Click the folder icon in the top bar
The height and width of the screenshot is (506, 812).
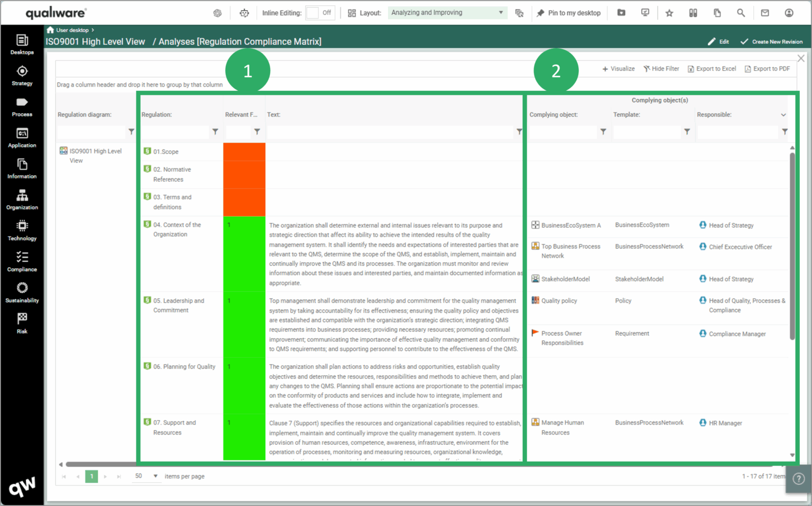[x=621, y=13]
